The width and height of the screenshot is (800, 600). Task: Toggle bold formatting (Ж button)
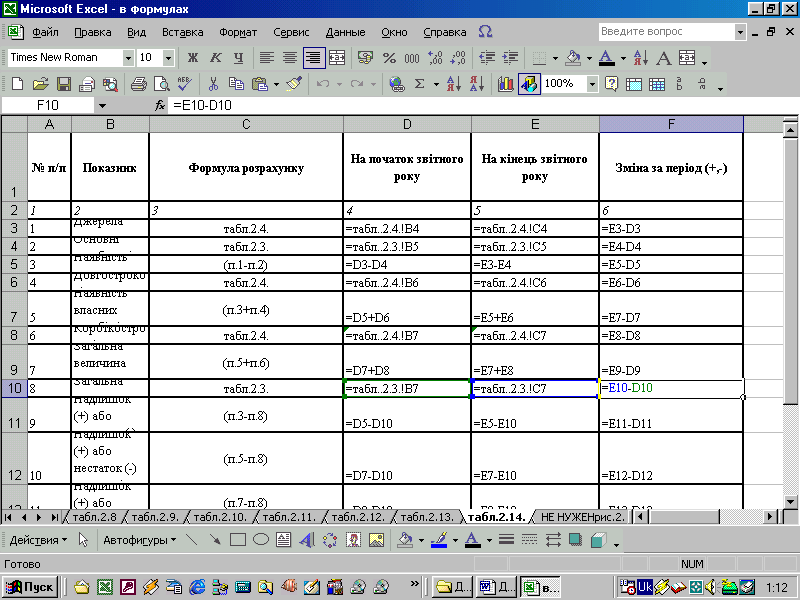[192, 58]
